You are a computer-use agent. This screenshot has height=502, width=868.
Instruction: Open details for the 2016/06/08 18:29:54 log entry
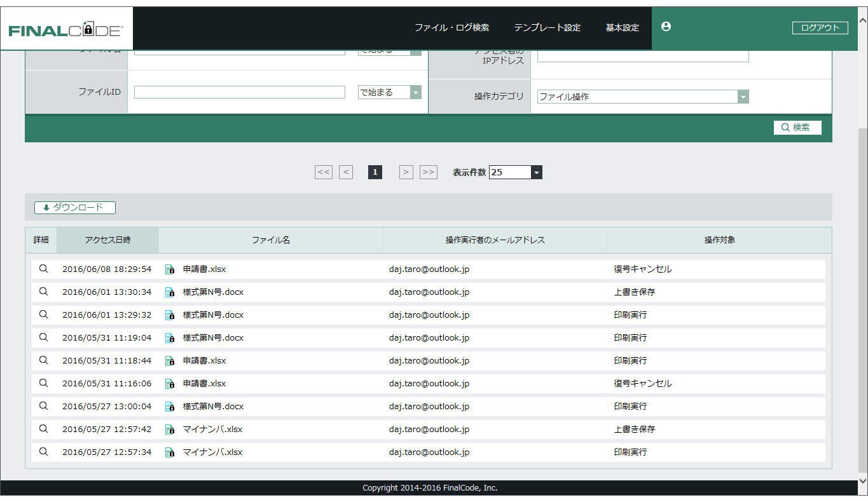[x=43, y=269]
